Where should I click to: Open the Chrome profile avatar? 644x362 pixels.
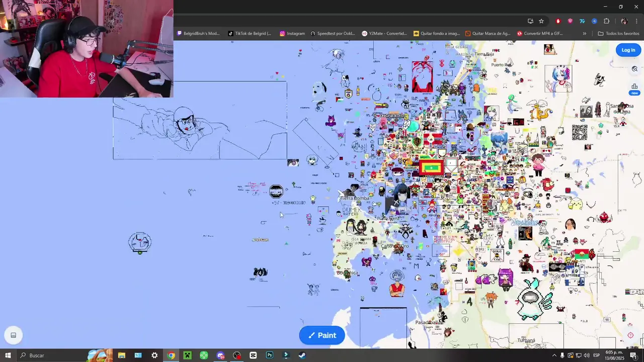point(624,21)
